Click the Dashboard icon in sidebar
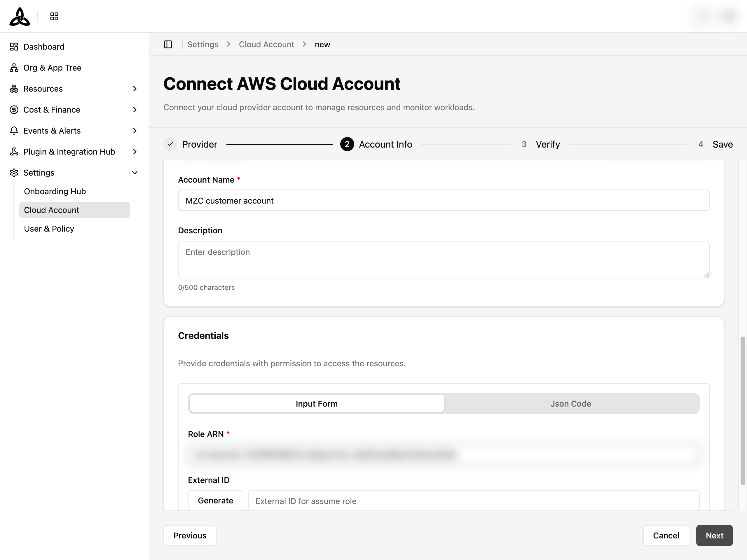 tap(14, 47)
